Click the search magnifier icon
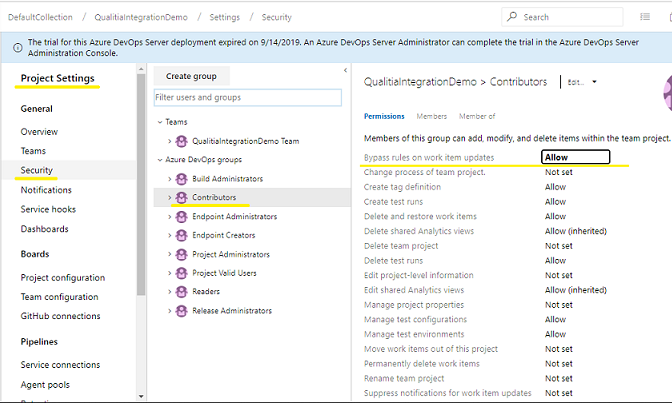 click(512, 17)
